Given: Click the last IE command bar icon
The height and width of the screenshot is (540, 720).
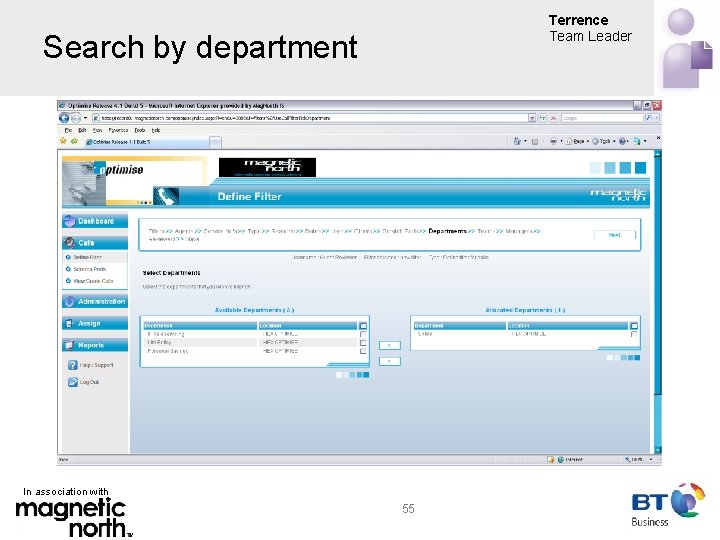Looking at the screenshot, I should coord(637,141).
